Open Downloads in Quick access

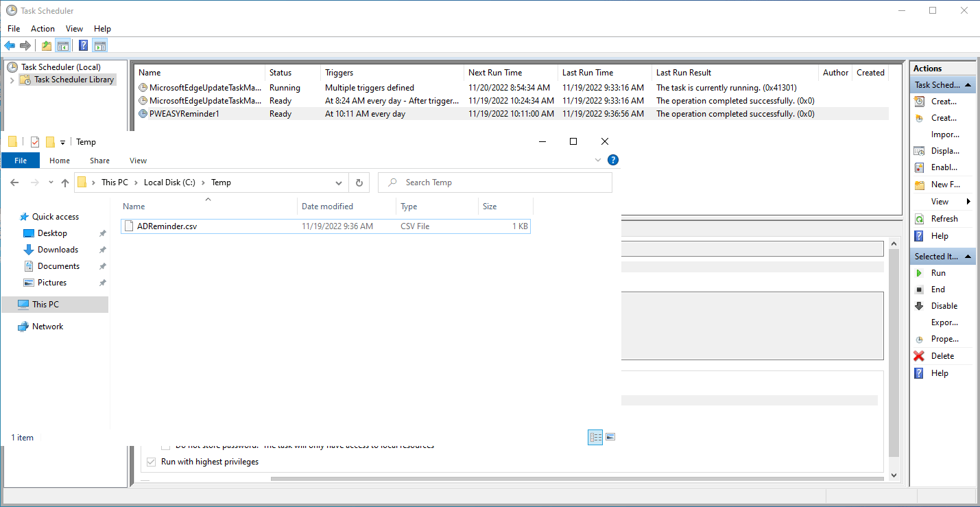(x=58, y=250)
